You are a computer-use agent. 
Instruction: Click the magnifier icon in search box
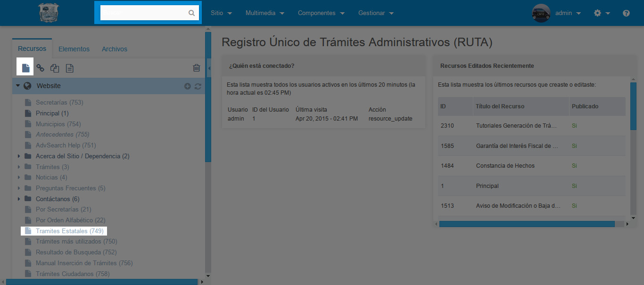pyautogui.click(x=191, y=13)
